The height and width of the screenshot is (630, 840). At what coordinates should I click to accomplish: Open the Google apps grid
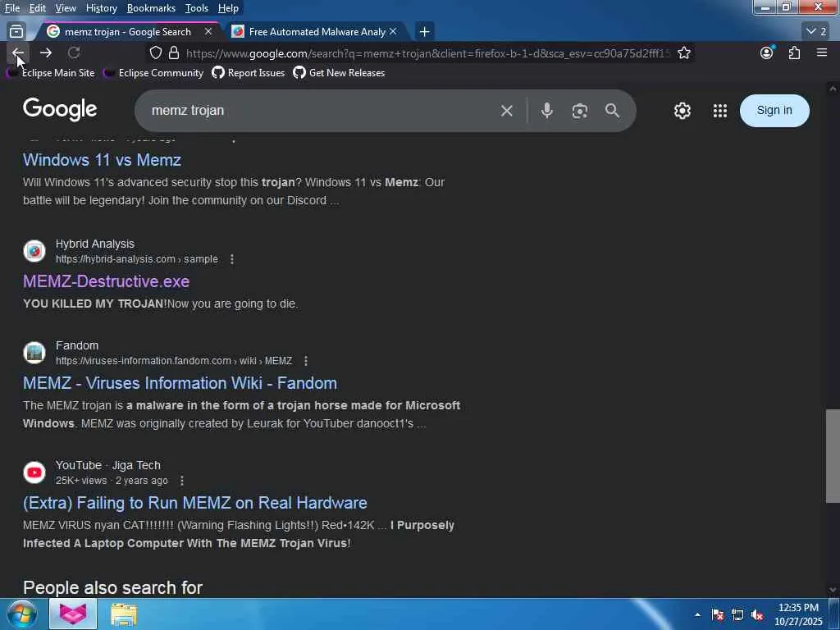pyautogui.click(x=720, y=111)
